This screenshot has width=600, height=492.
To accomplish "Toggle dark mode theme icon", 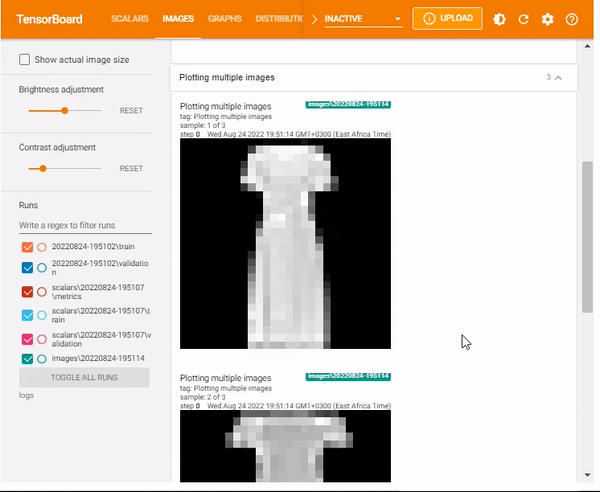I will 499,19.
